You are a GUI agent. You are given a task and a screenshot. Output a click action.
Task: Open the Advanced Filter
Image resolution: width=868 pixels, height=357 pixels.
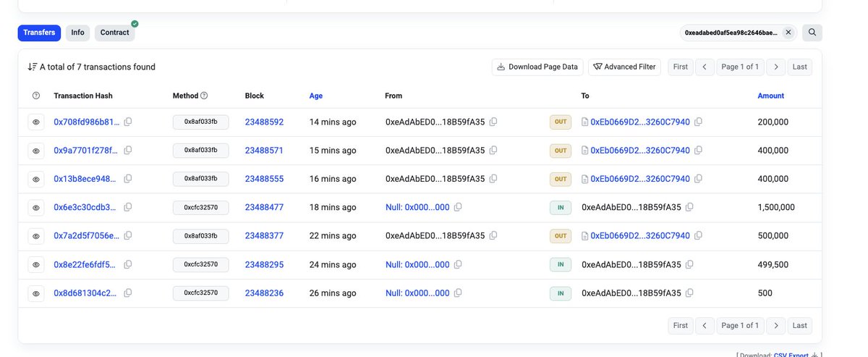[x=624, y=67]
